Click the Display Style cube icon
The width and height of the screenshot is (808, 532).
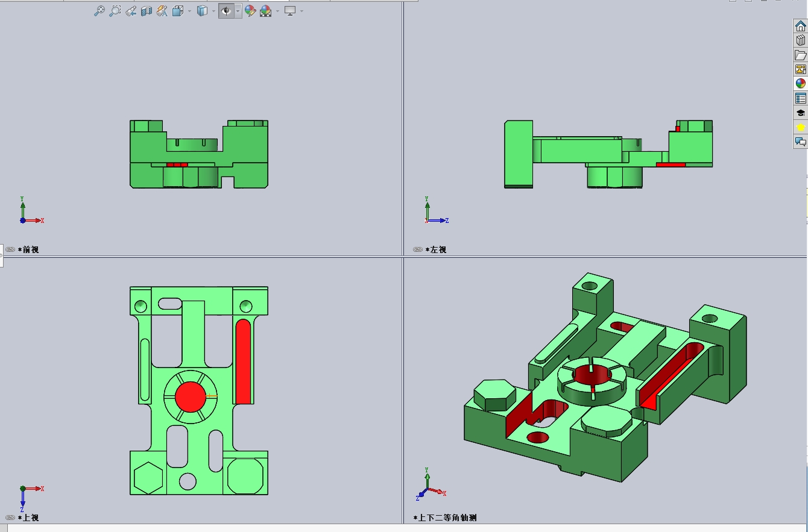[203, 11]
